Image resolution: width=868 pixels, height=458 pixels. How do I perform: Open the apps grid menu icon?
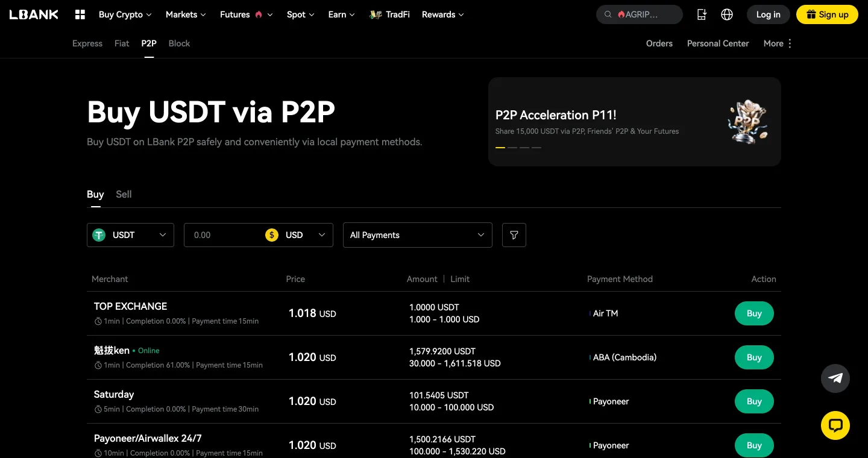point(80,14)
